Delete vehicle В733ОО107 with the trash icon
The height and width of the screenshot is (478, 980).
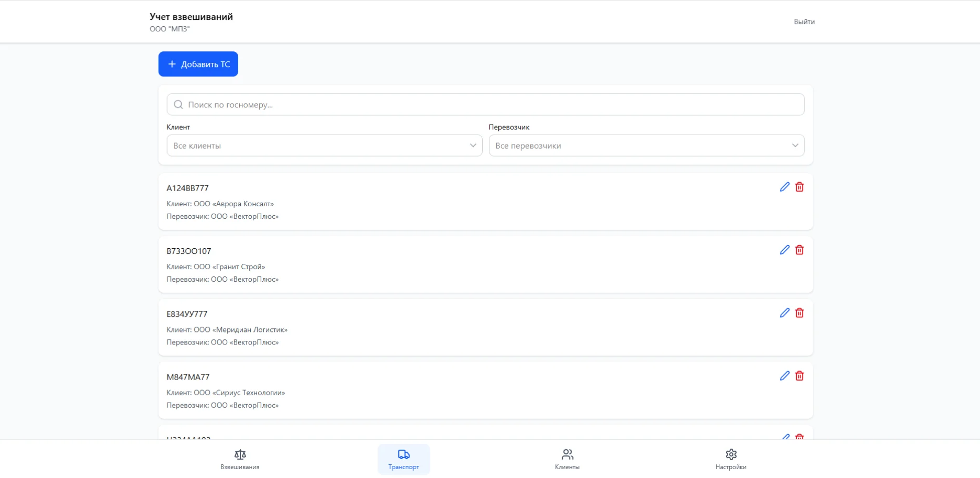799,250
